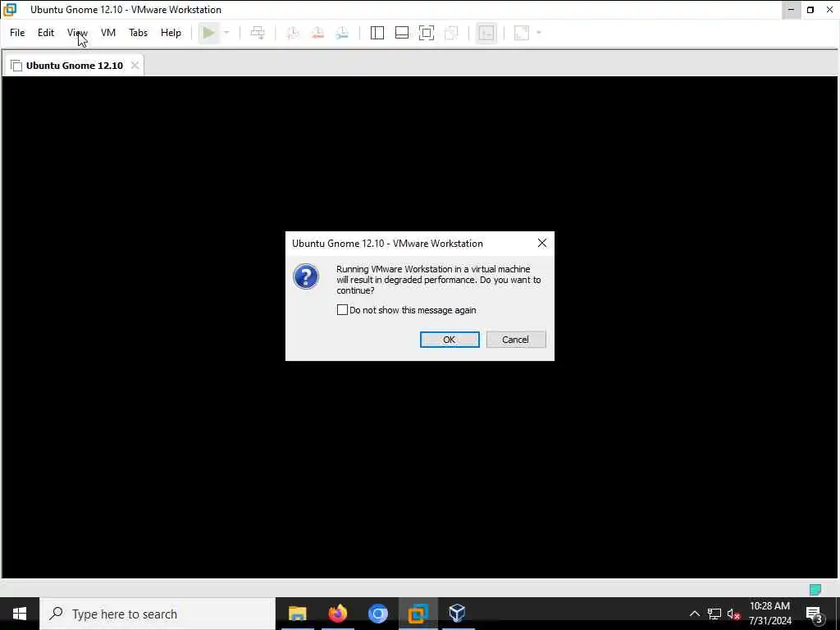Viewport: 840px width, 630px height.
Task: Toggle the library sidebar panel icon
Action: (377, 33)
